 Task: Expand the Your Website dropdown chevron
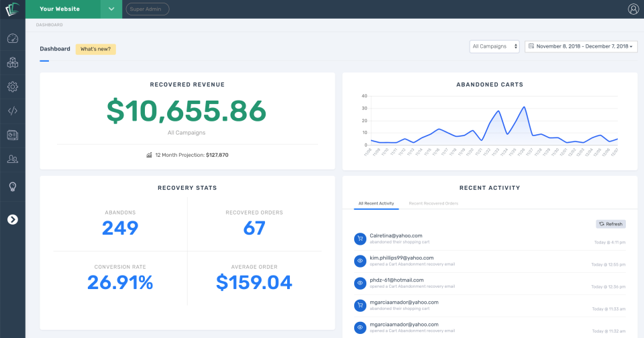coord(111,9)
